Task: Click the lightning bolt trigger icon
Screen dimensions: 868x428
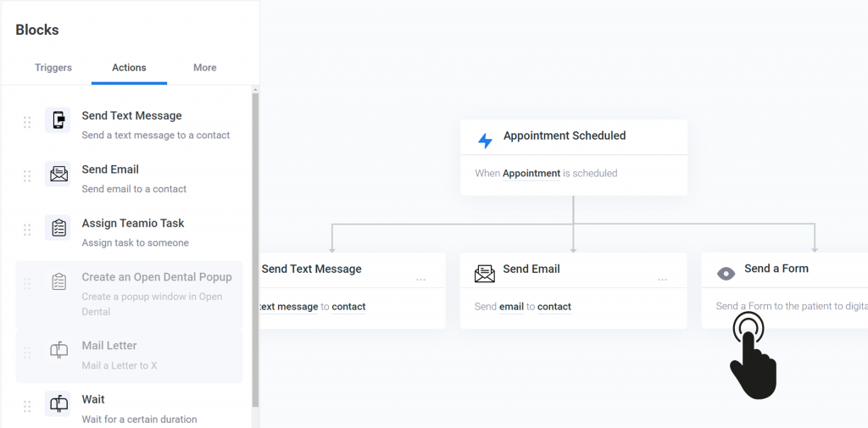Action: click(x=485, y=140)
